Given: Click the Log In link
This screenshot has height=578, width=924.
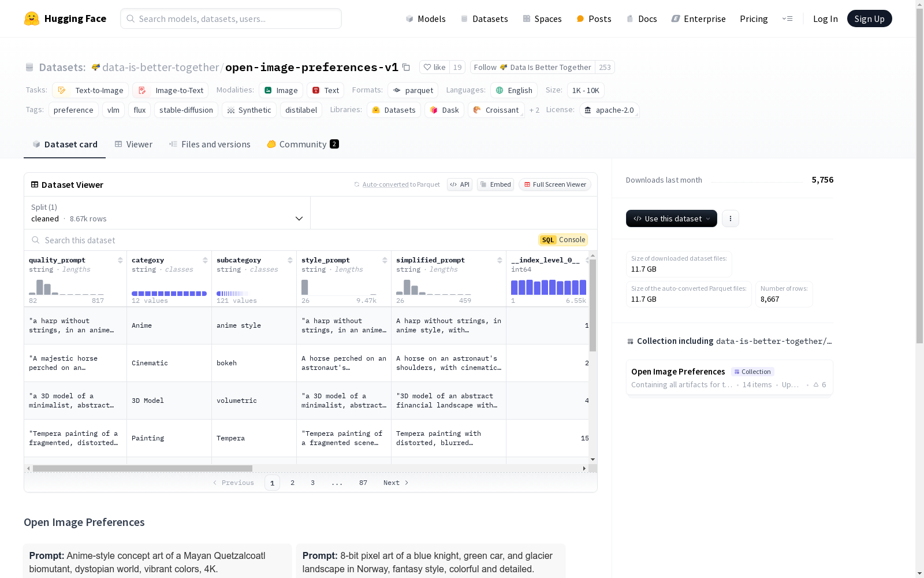Looking at the screenshot, I should point(825,18).
